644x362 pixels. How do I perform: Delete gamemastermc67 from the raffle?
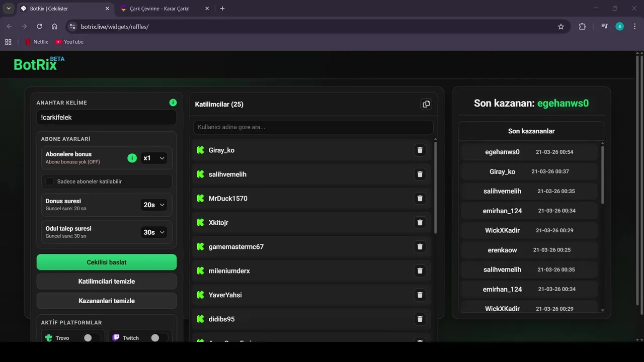coord(420,246)
